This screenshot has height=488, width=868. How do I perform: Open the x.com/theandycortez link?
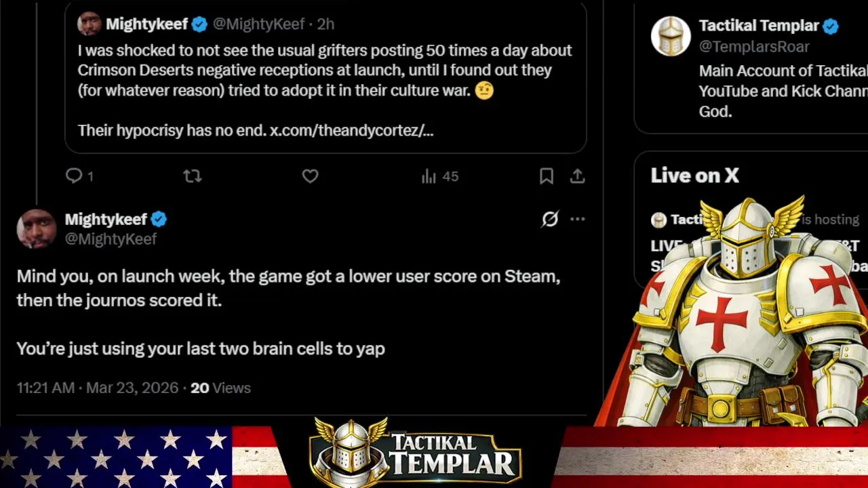[x=351, y=130]
